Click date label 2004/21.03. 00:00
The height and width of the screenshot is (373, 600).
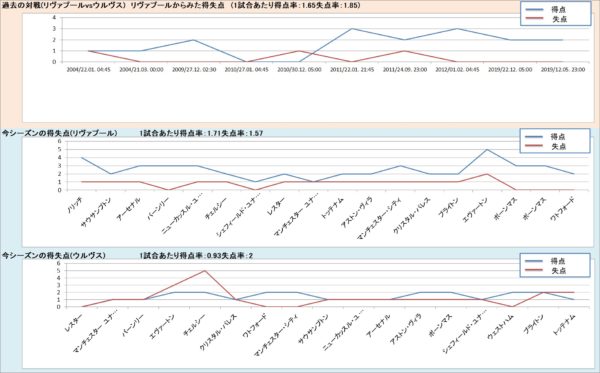click(141, 70)
